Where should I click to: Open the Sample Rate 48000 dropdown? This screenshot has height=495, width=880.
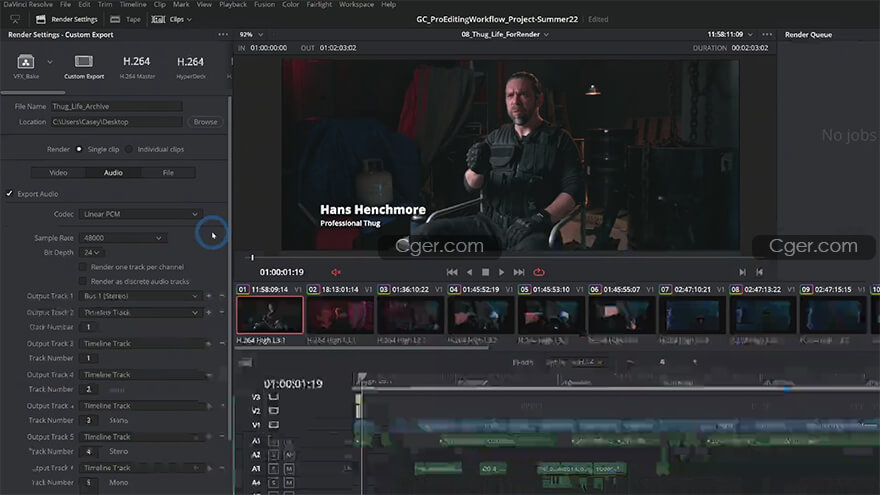tap(122, 238)
